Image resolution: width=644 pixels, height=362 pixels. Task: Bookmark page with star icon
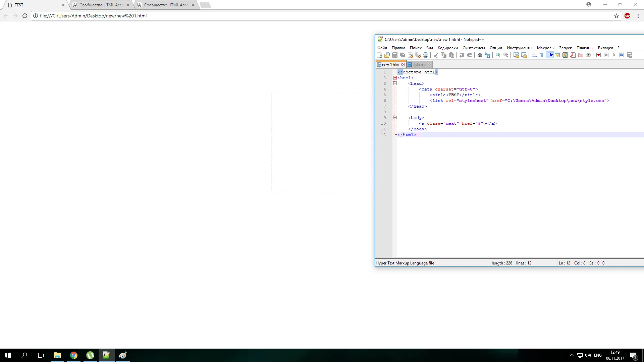point(616,16)
